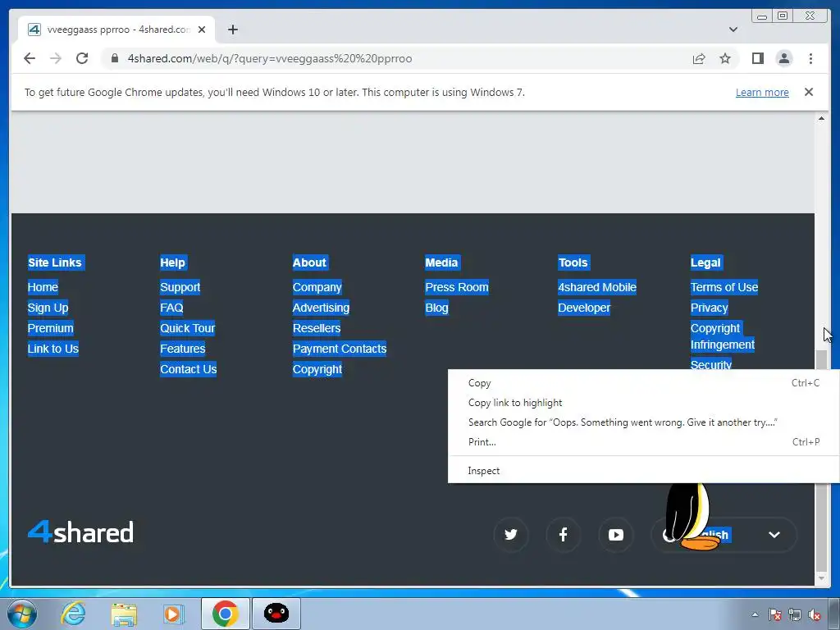Open the share page icon in address bar
This screenshot has height=630, width=840.
click(699, 58)
